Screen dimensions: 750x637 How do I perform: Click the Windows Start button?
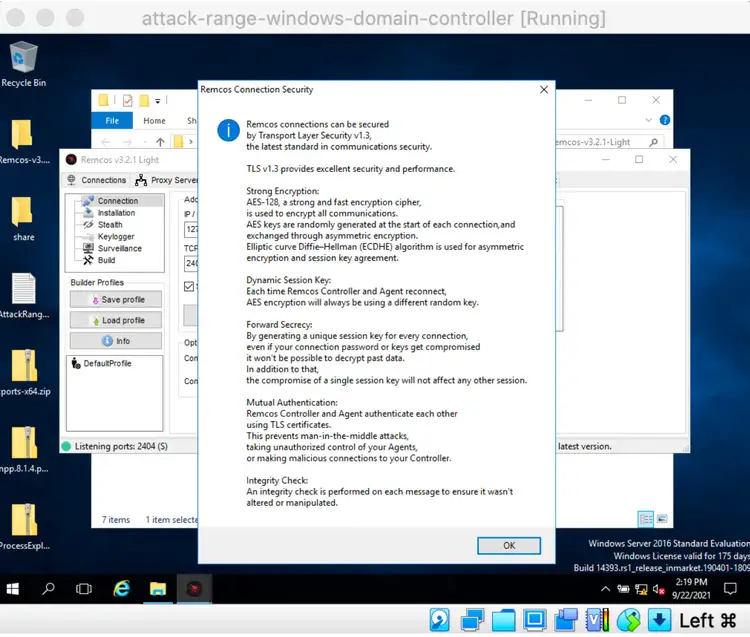click(14, 589)
